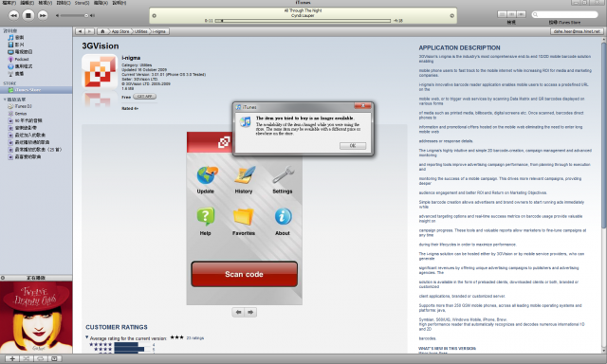
Task: Adjust the volume slider knob
Action: point(86,15)
